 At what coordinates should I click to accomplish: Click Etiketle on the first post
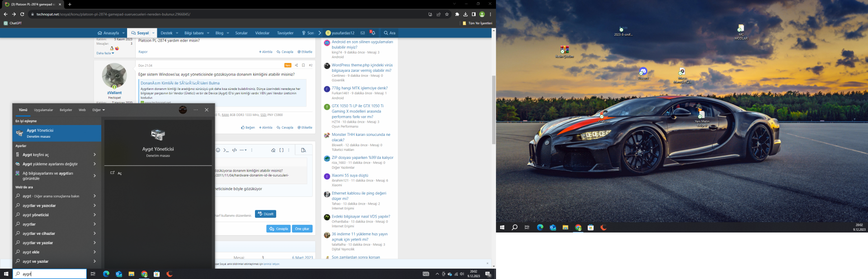(x=305, y=52)
